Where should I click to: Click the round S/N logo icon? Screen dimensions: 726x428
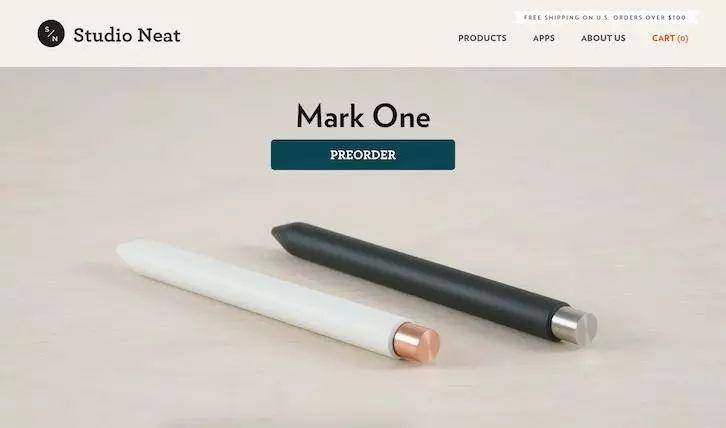click(51, 33)
